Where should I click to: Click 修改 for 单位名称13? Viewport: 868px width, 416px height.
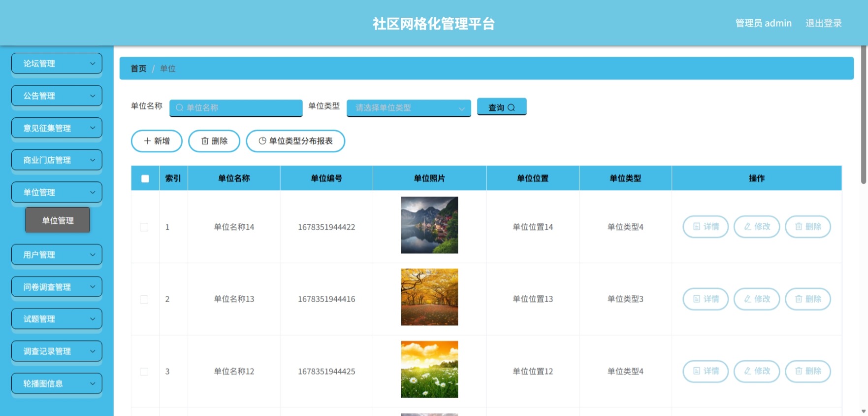click(x=757, y=299)
